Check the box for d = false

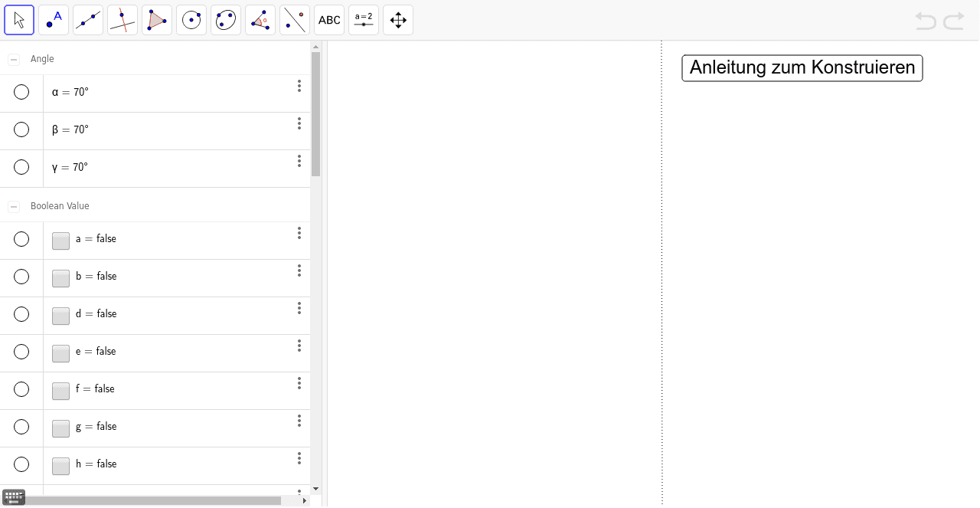coord(60,316)
